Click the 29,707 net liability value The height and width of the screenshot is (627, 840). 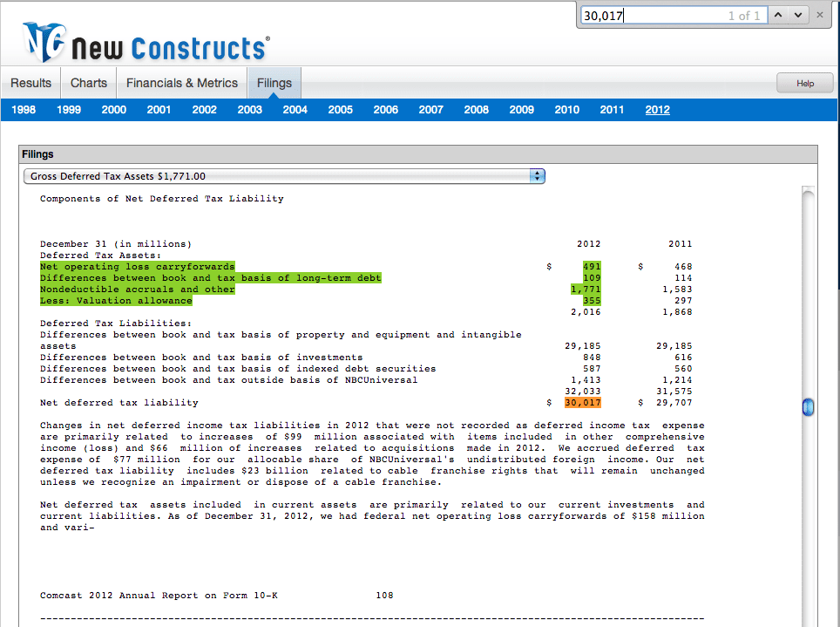674,403
